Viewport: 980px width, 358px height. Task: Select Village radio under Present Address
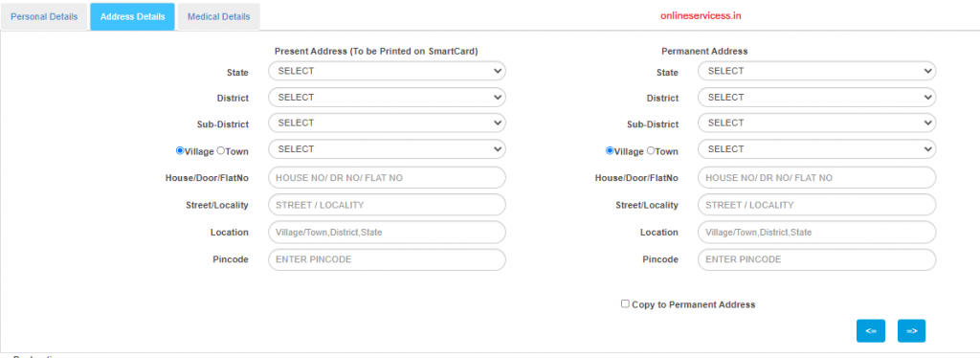coord(180,150)
